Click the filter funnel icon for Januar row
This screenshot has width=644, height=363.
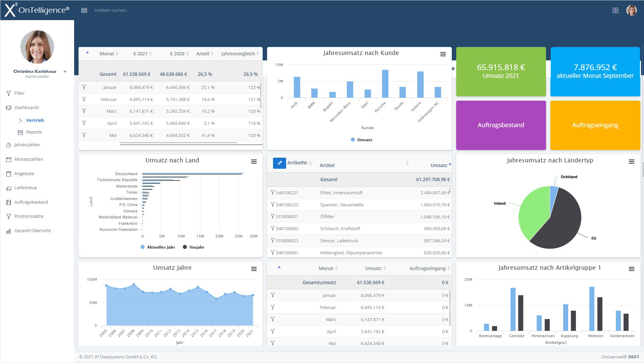(84, 87)
